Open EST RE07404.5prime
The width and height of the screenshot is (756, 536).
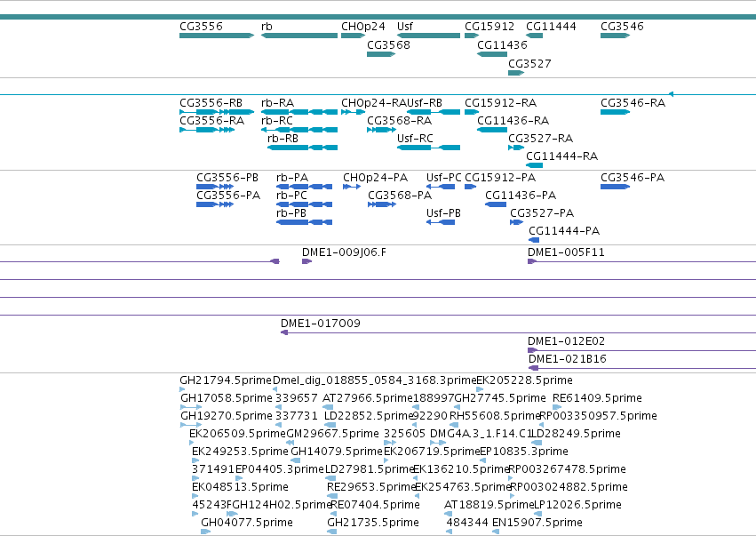pos(332,514)
